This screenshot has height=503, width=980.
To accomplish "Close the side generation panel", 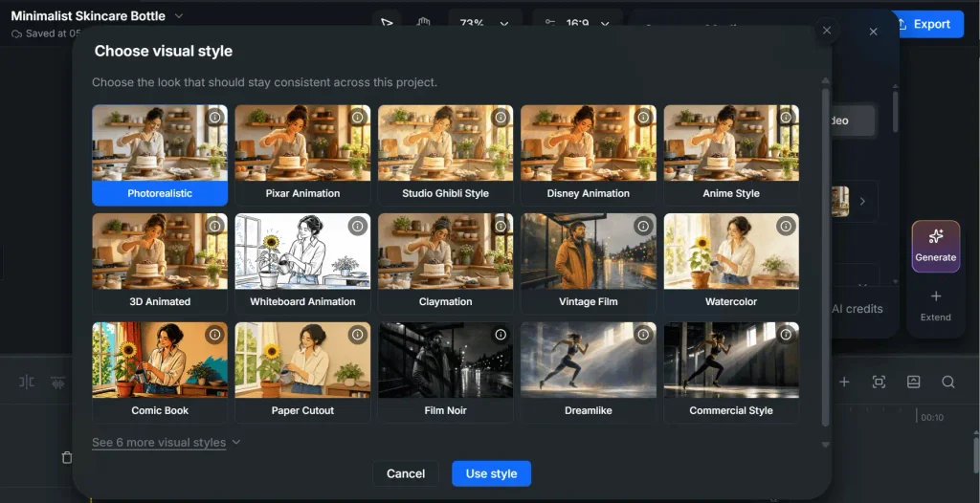I will pos(873,32).
